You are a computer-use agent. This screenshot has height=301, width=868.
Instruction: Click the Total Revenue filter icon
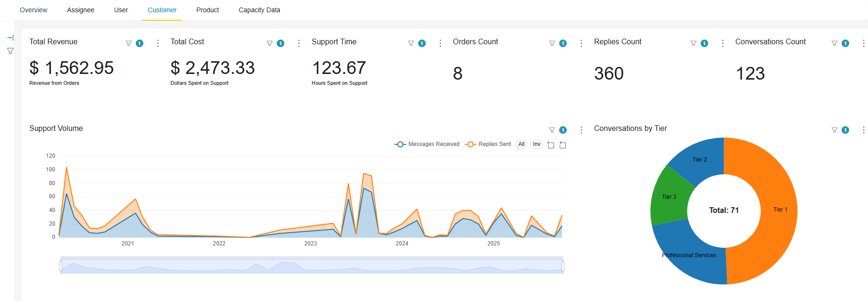[128, 43]
